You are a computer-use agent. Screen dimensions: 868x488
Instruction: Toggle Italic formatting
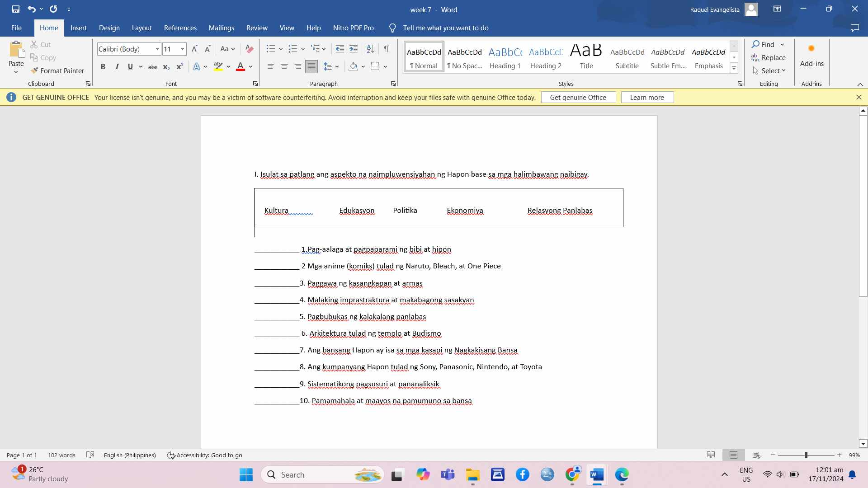click(x=117, y=67)
